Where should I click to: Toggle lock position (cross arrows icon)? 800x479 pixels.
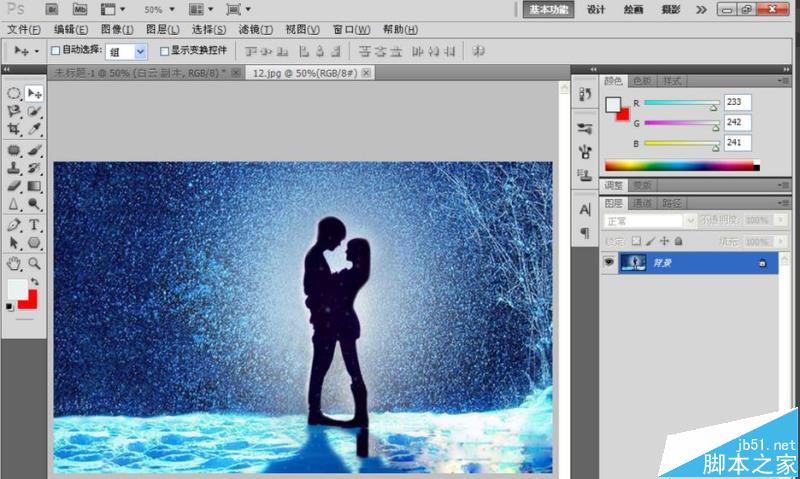tap(664, 241)
